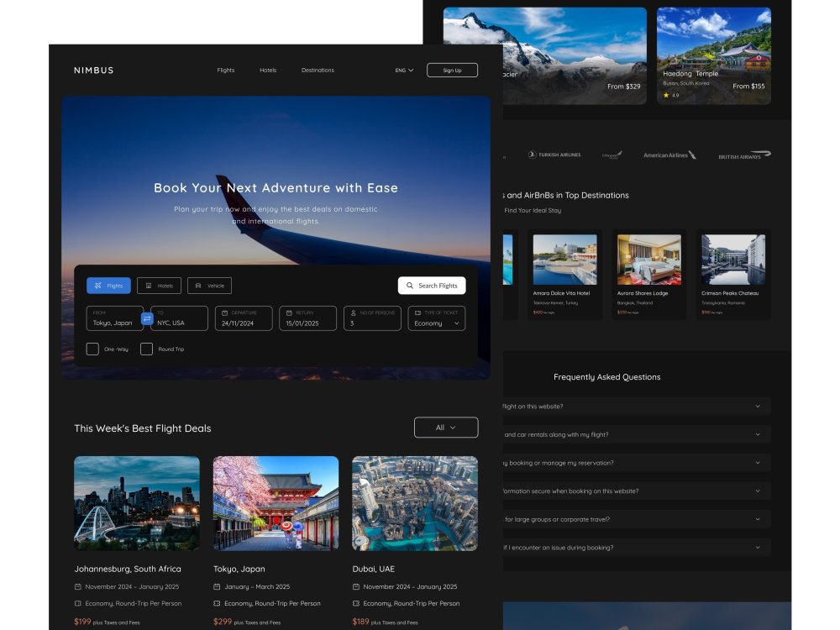
Task: Swap the From and To cities
Action: pyautogui.click(x=147, y=318)
